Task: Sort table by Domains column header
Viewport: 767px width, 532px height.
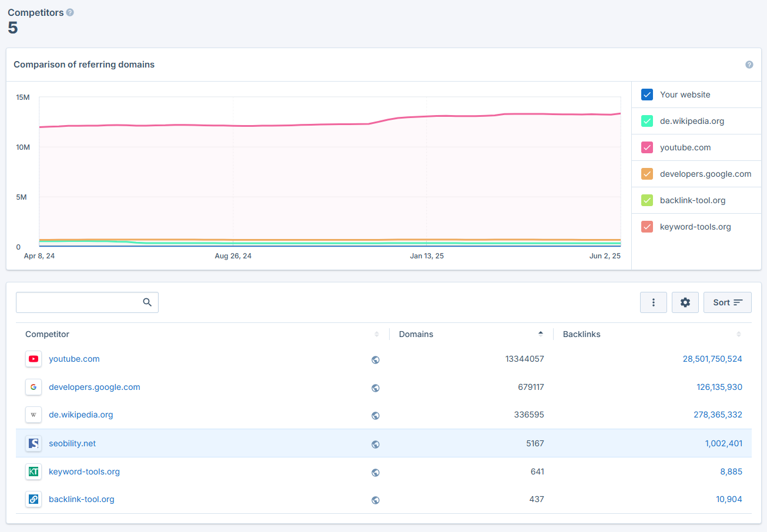Action: [x=416, y=334]
